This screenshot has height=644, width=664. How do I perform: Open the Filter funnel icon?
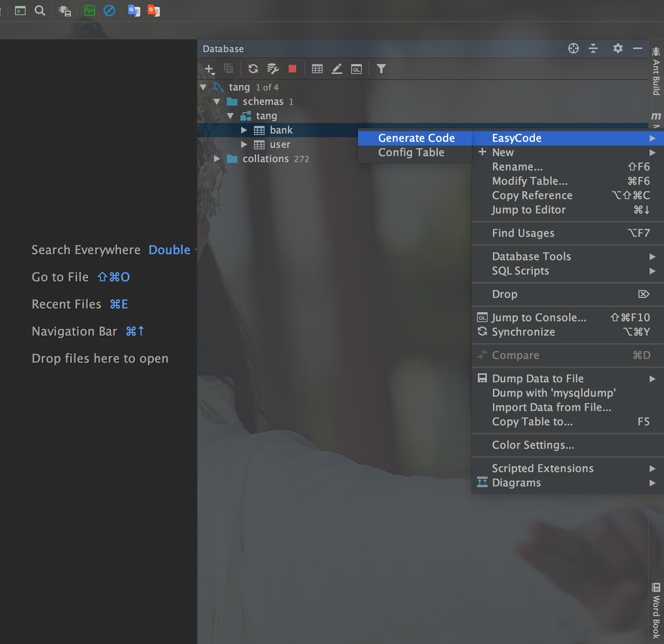point(381,69)
